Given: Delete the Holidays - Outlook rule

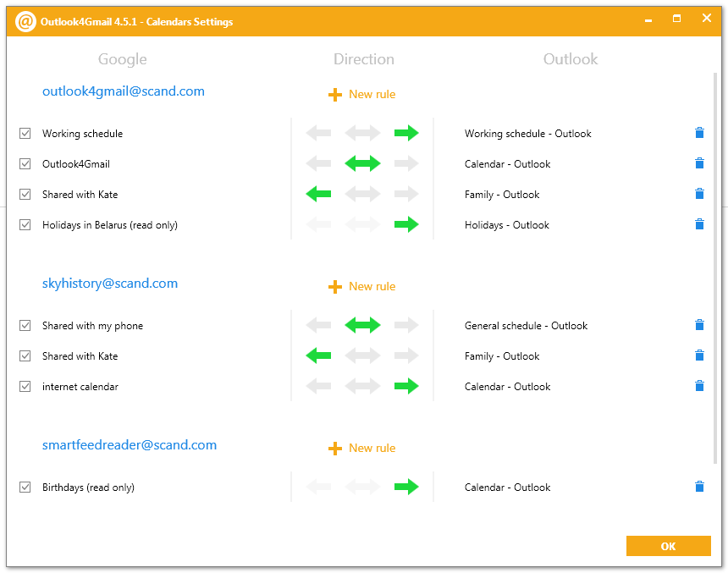Looking at the screenshot, I should (x=699, y=225).
